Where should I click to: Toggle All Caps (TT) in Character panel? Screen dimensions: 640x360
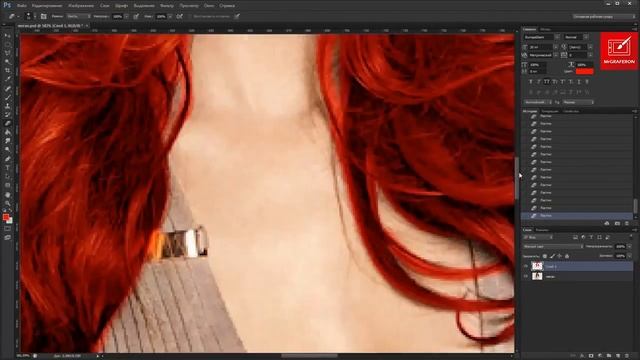click(547, 82)
